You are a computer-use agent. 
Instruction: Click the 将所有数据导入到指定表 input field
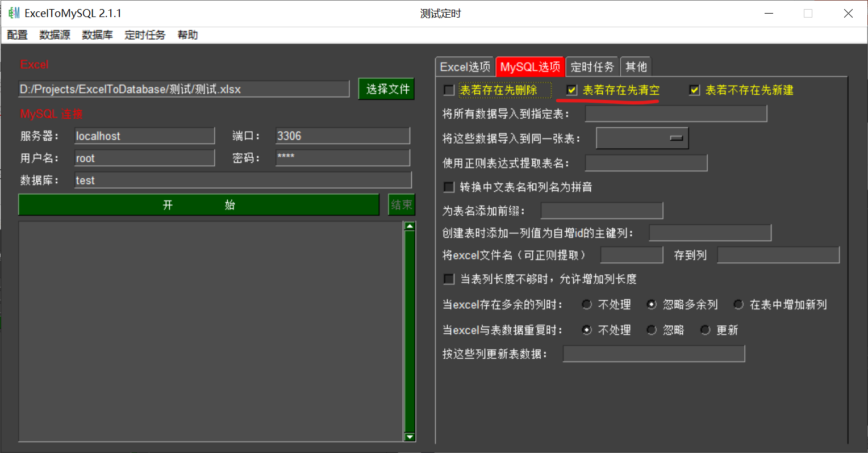[676, 114]
